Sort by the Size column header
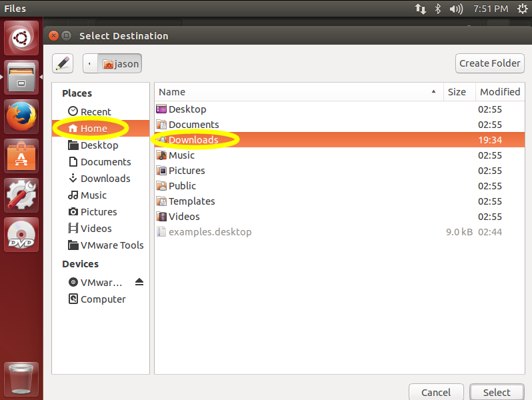This screenshot has height=400, width=532. pyautogui.click(x=459, y=92)
